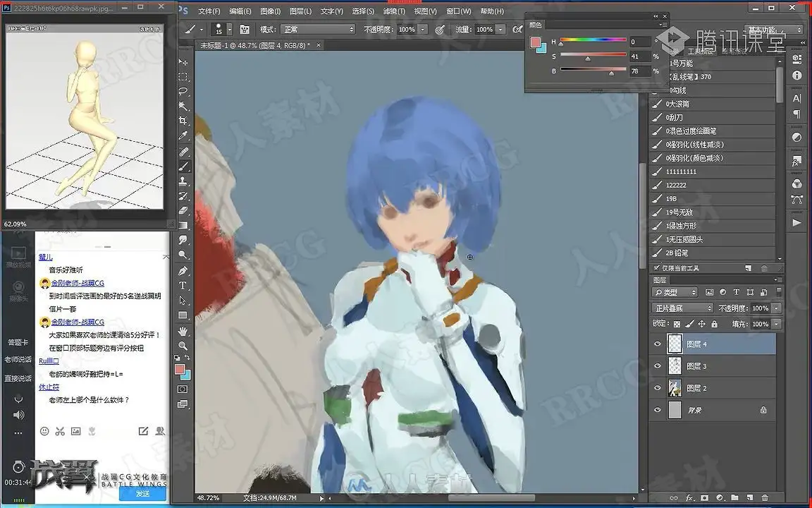Open the 图像(I) menu

click(x=271, y=11)
